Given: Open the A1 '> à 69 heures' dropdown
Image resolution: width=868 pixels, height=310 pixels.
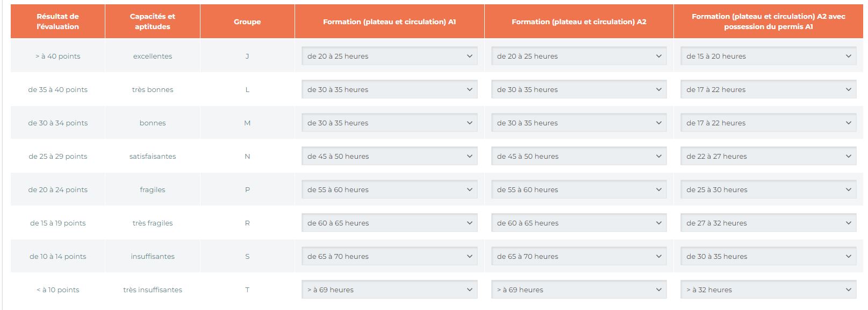Looking at the screenshot, I should pos(389,290).
